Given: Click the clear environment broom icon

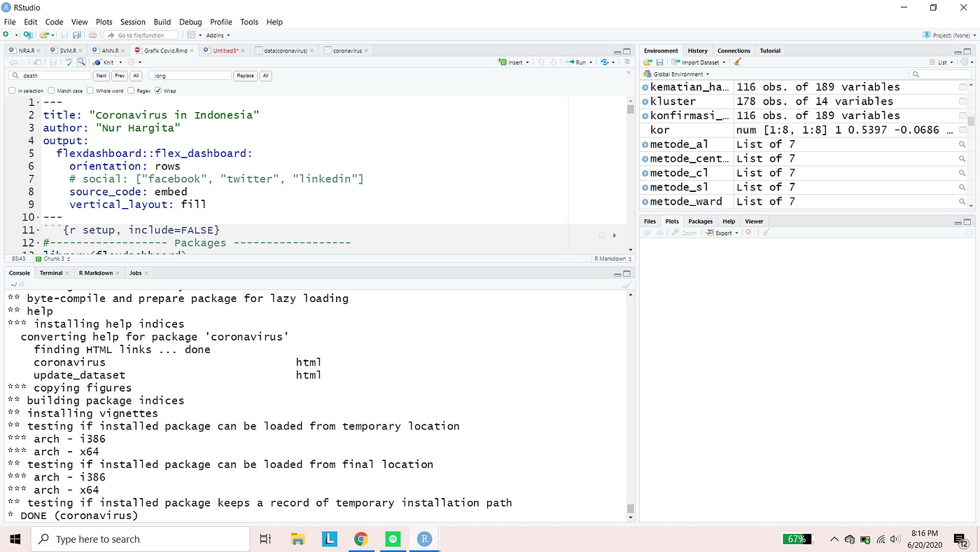Looking at the screenshot, I should [738, 62].
